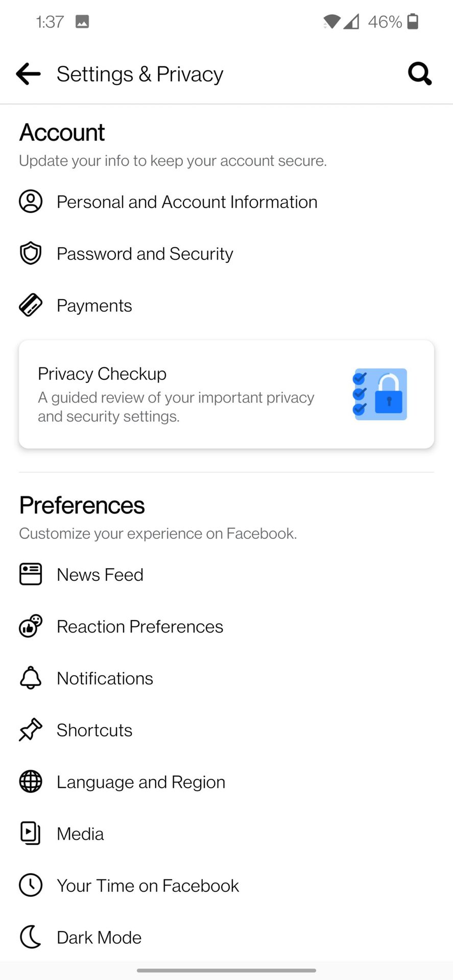Tap the person icon for account information
The image size is (453, 980).
pyautogui.click(x=31, y=202)
